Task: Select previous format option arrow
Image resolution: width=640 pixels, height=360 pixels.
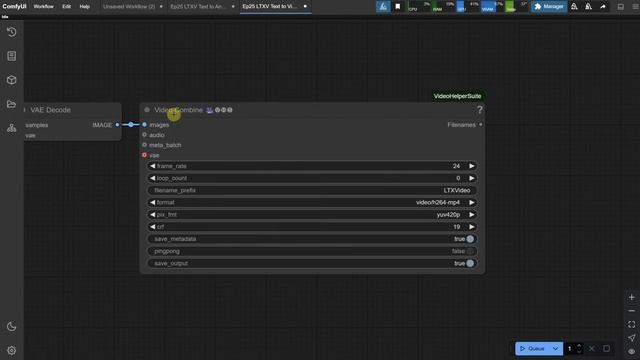Action: tap(152, 202)
